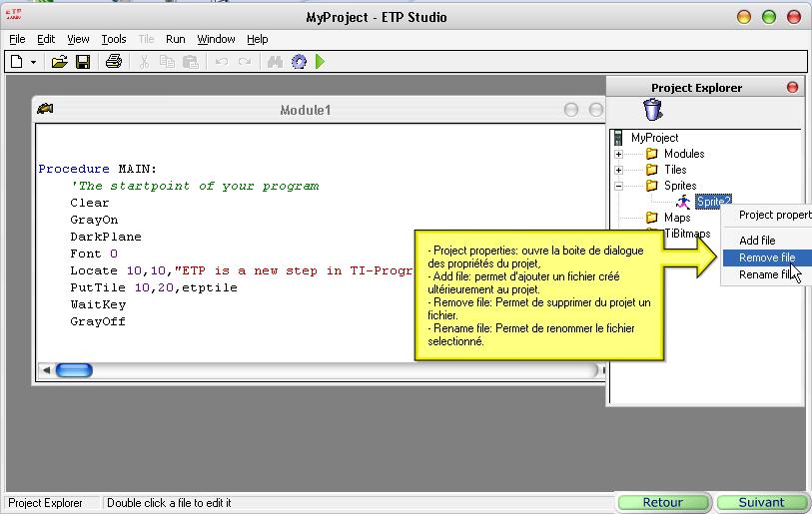812x514 pixels.
Task: Click the Module1 window icon
Action: pyautogui.click(x=46, y=108)
